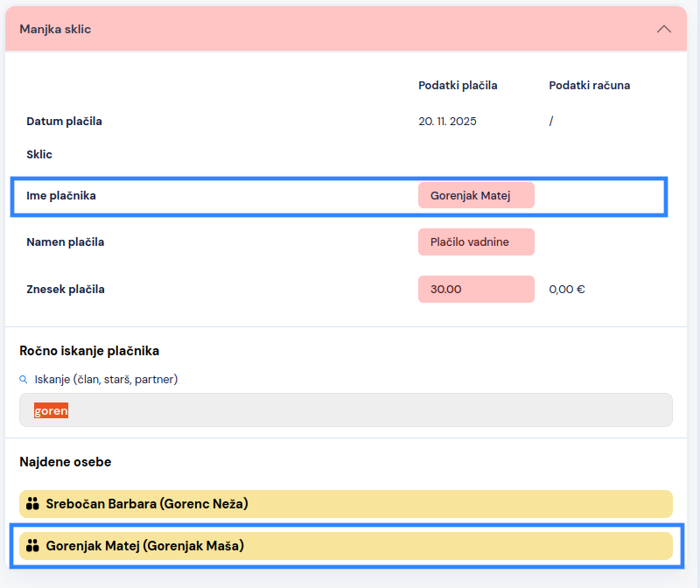Click the Ime plačnika row label
The image size is (700, 588).
tap(61, 195)
